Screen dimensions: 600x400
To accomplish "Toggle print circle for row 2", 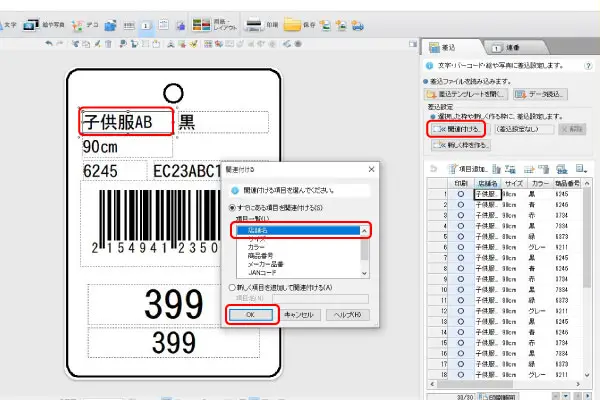I will tap(461, 205).
